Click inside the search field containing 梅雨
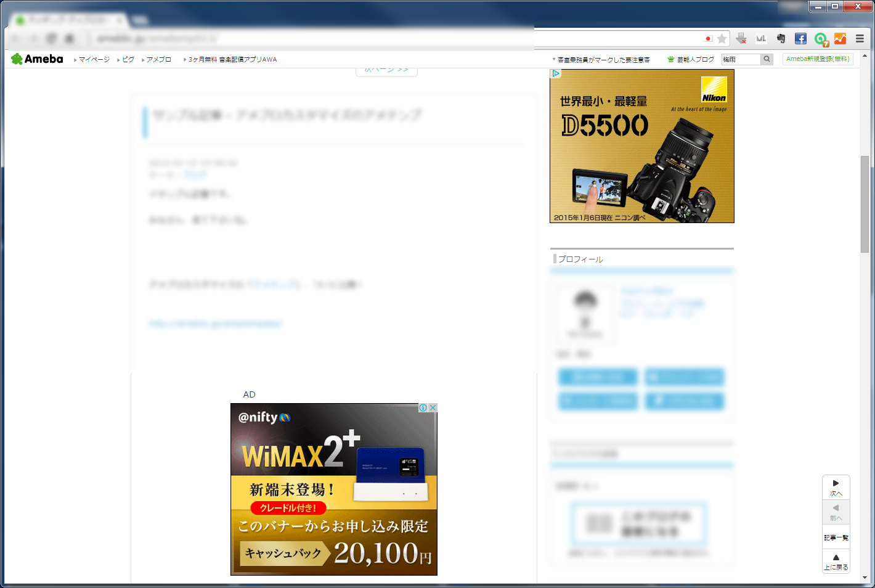Viewport: 875px width, 588px height. point(741,59)
